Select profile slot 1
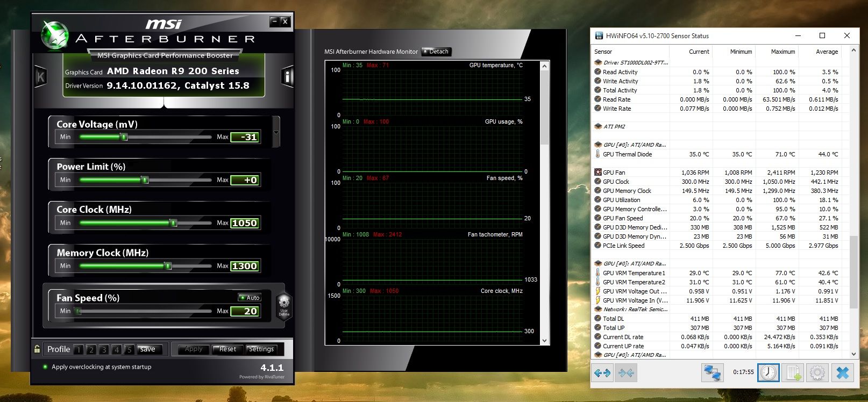 [x=79, y=349]
